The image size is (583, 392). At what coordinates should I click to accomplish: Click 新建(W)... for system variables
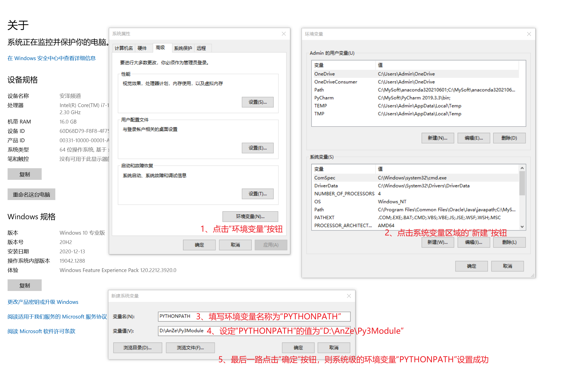(x=438, y=242)
